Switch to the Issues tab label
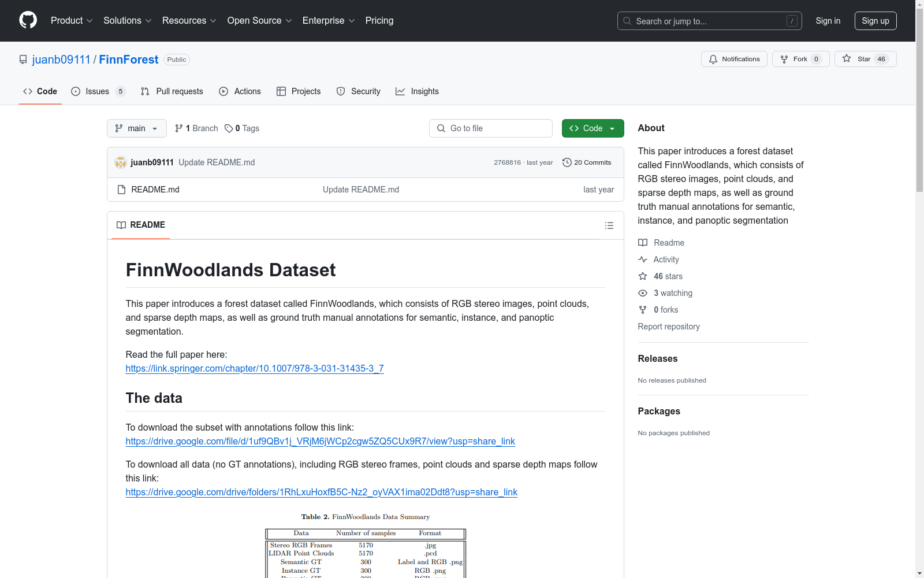 tap(97, 91)
